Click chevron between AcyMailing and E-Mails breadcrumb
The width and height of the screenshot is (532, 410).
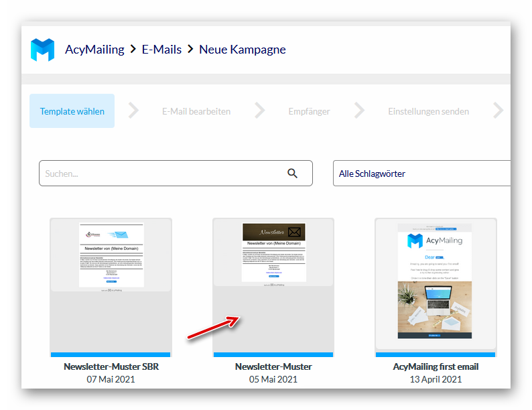(x=133, y=50)
